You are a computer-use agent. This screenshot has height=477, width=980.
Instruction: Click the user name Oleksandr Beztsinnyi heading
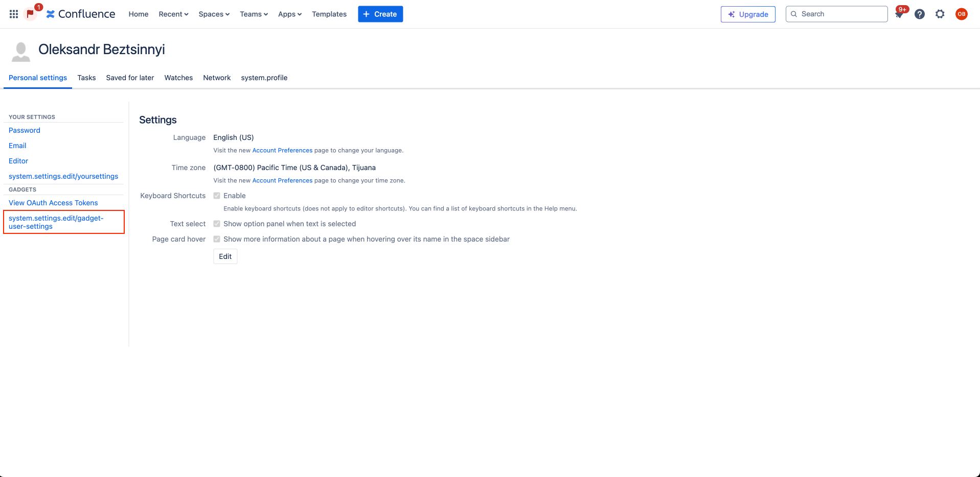tap(102, 50)
